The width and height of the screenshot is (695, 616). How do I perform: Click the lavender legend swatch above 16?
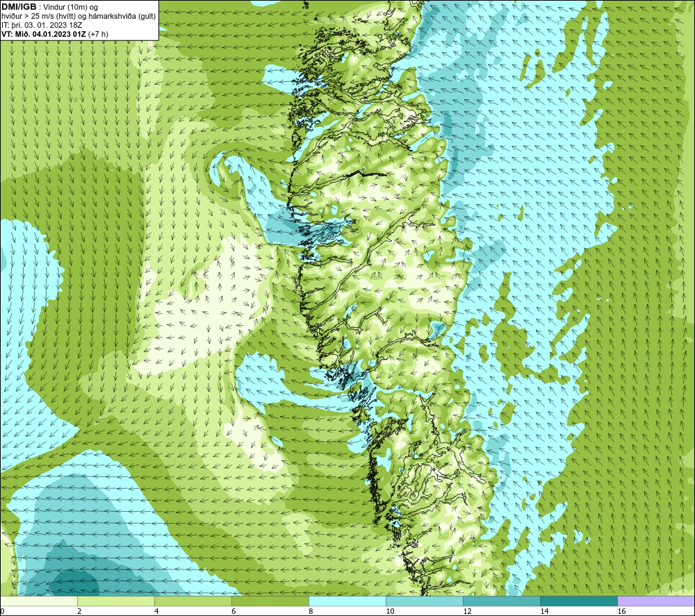[x=655, y=601]
